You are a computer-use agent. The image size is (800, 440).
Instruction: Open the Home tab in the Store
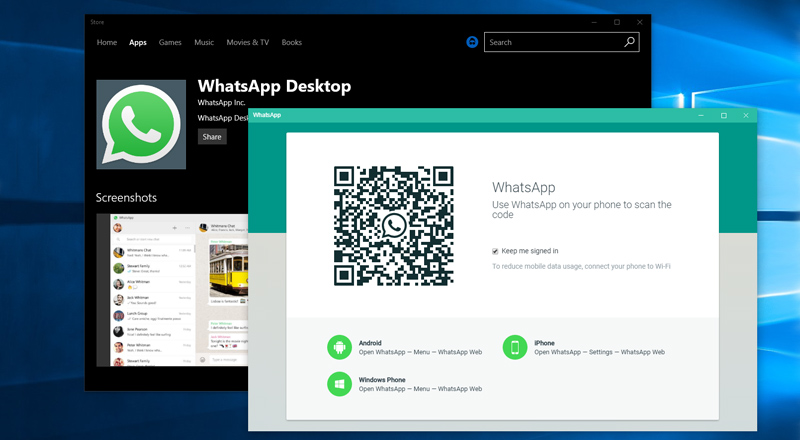107,42
